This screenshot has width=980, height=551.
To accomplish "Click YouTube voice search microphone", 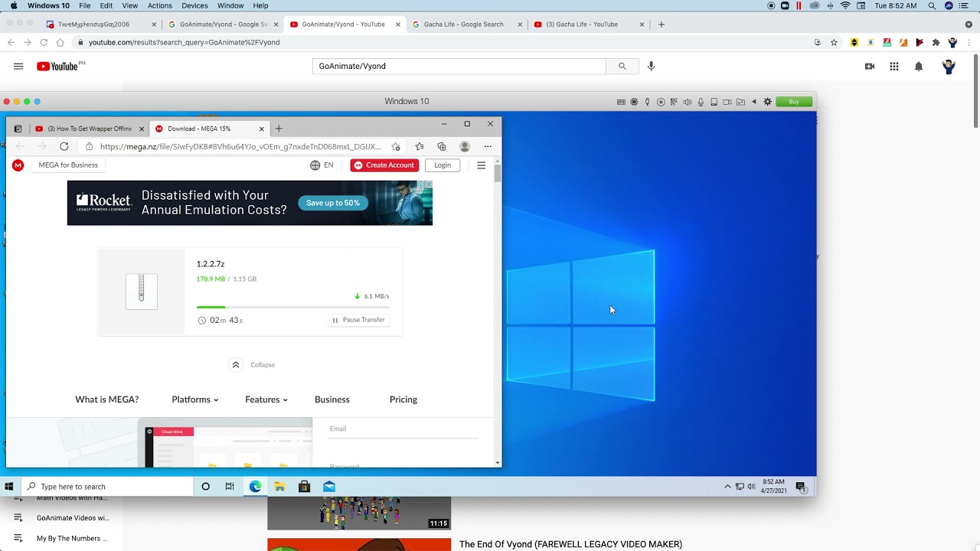I will (x=652, y=67).
